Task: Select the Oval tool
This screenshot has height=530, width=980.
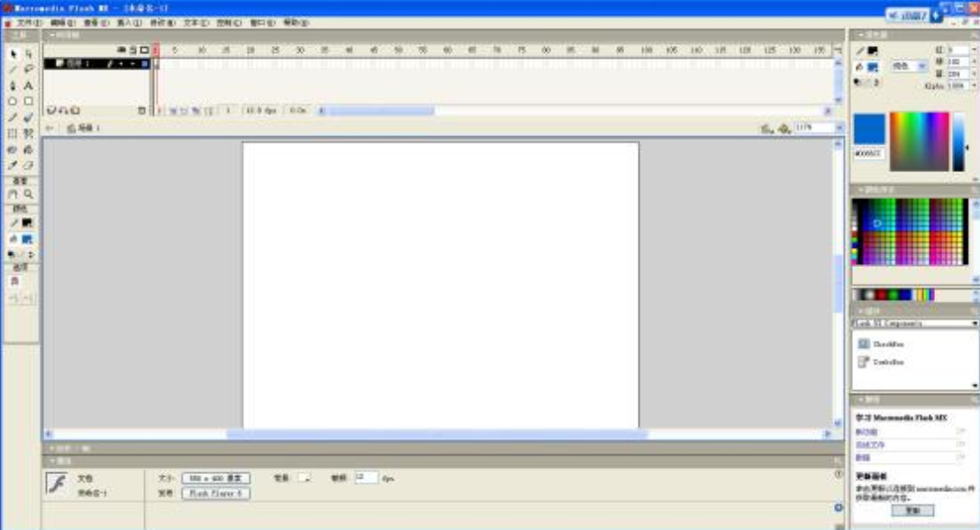Action: pos(14,101)
